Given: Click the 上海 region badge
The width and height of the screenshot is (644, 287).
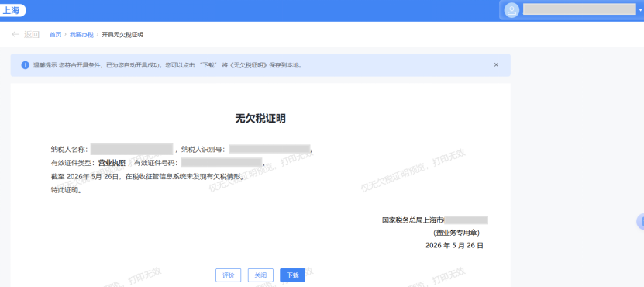Looking at the screenshot, I should [12, 11].
